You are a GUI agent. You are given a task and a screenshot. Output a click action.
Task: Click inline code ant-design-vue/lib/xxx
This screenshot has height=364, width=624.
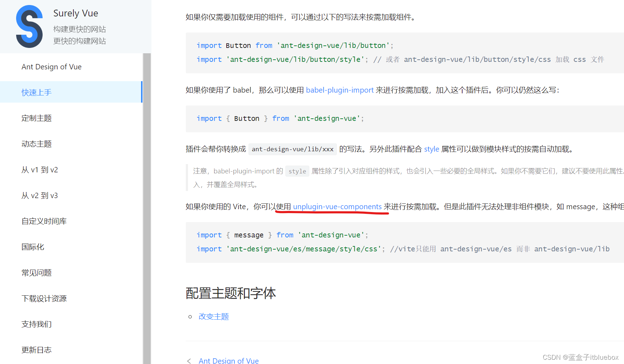(292, 149)
